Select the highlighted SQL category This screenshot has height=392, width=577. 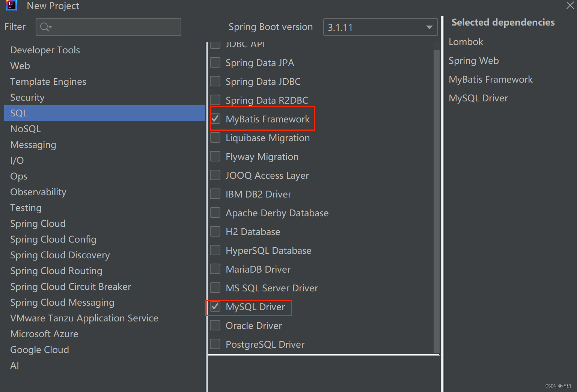tap(105, 113)
